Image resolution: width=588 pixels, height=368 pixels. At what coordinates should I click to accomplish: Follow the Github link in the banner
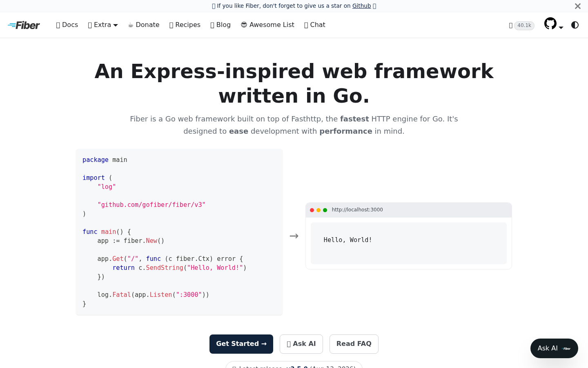point(362,6)
